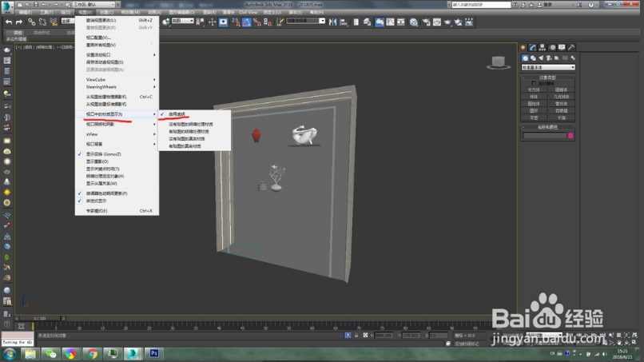Expand the SteeringWheels submenu
The image size is (644, 362).
coord(117,87)
